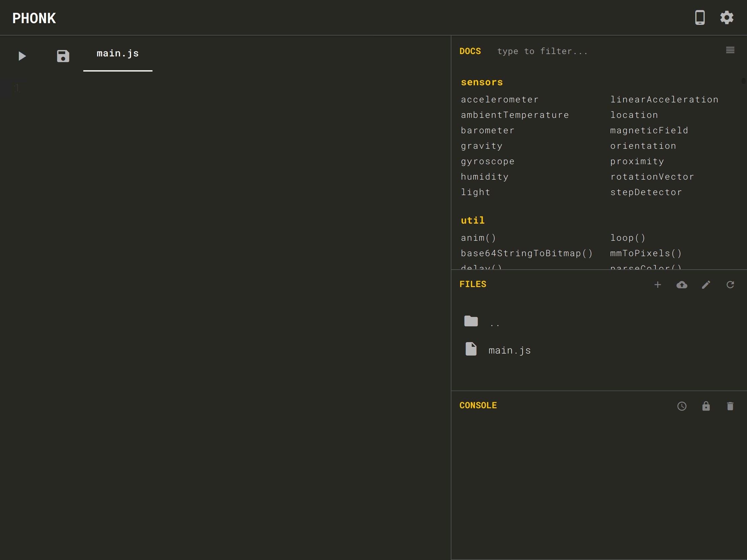Toggle console timestamps clock icon
747x560 pixels.
pyautogui.click(x=682, y=406)
